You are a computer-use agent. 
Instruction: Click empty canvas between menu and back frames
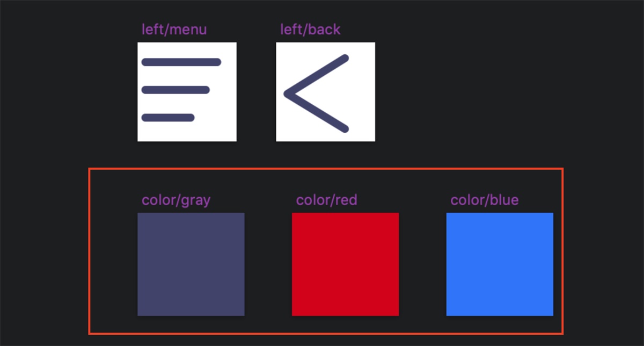tap(256, 92)
